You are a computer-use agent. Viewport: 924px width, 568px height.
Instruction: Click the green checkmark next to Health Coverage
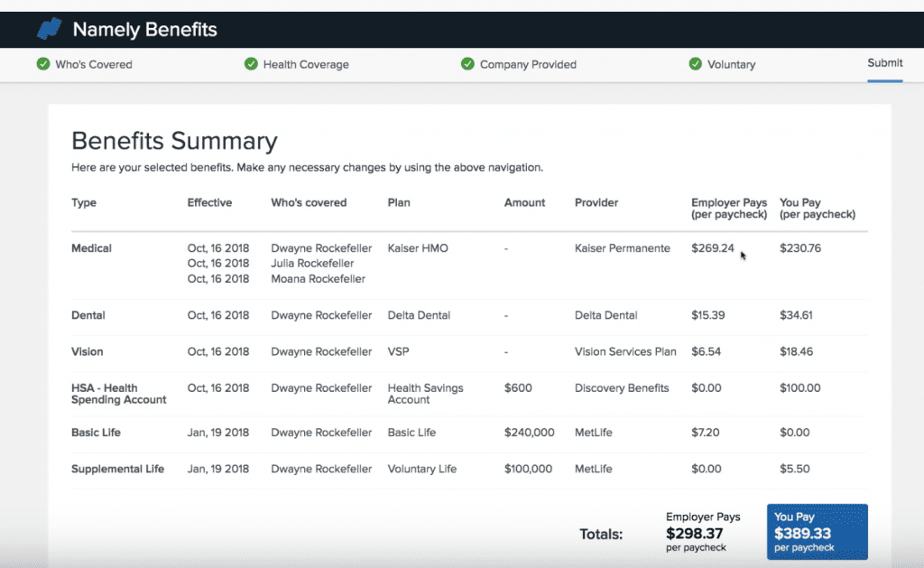point(250,64)
